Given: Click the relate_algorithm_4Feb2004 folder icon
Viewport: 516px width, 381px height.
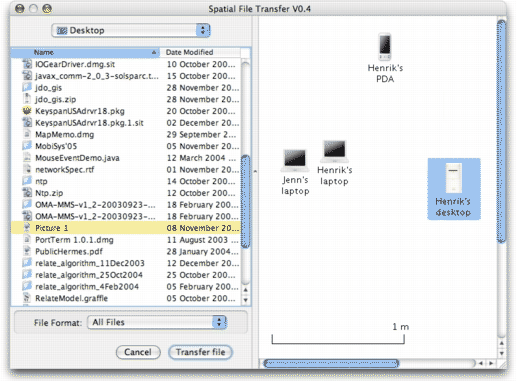Looking at the screenshot, I should [x=27, y=286].
